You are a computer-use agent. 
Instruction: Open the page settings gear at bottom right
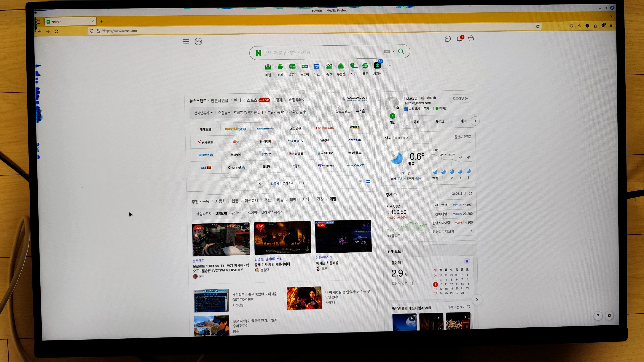609,315
